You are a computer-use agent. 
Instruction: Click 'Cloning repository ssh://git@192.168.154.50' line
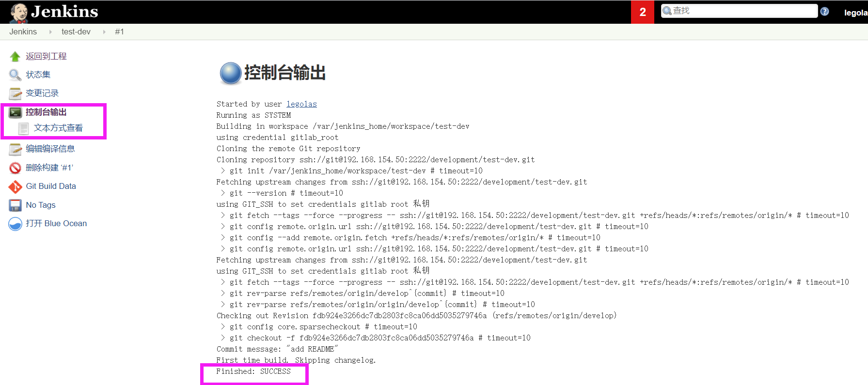pyautogui.click(x=376, y=160)
